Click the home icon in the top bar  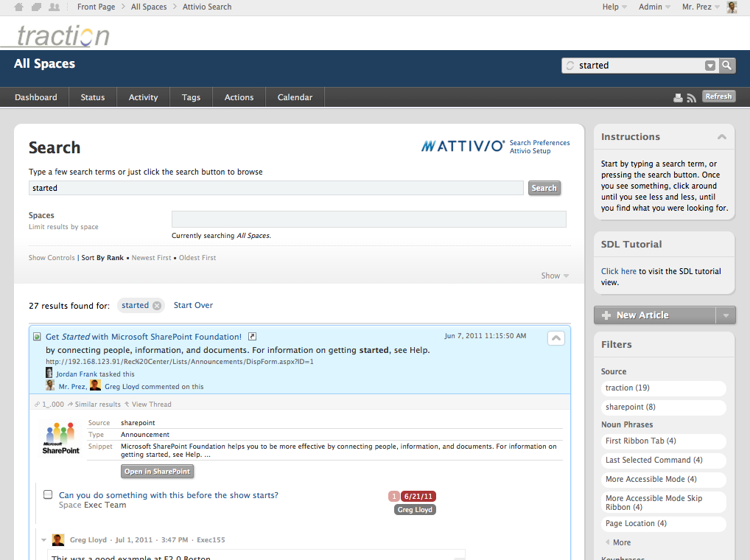18,7
